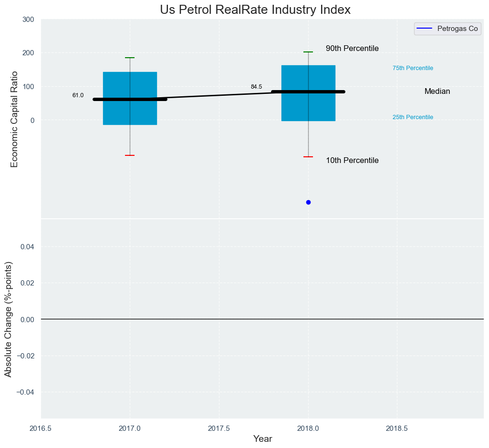
Task: Click the 61.0 median value label
Action: [x=78, y=95]
